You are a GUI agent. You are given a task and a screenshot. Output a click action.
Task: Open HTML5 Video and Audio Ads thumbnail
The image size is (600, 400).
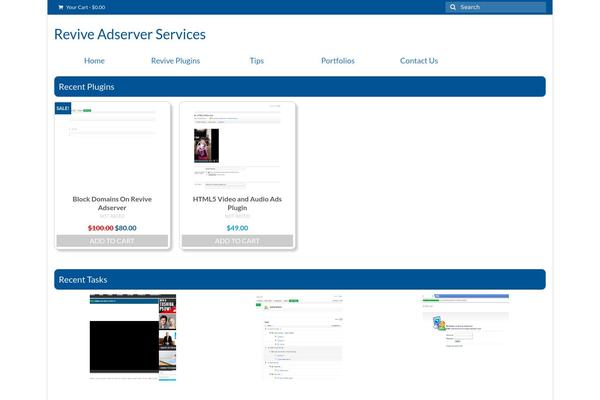pyautogui.click(x=237, y=147)
